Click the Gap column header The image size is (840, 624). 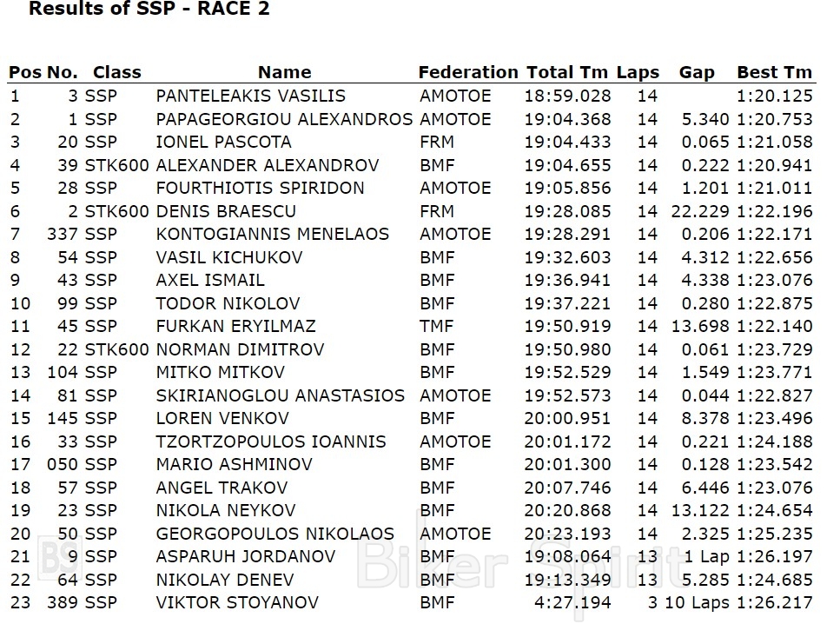697,73
